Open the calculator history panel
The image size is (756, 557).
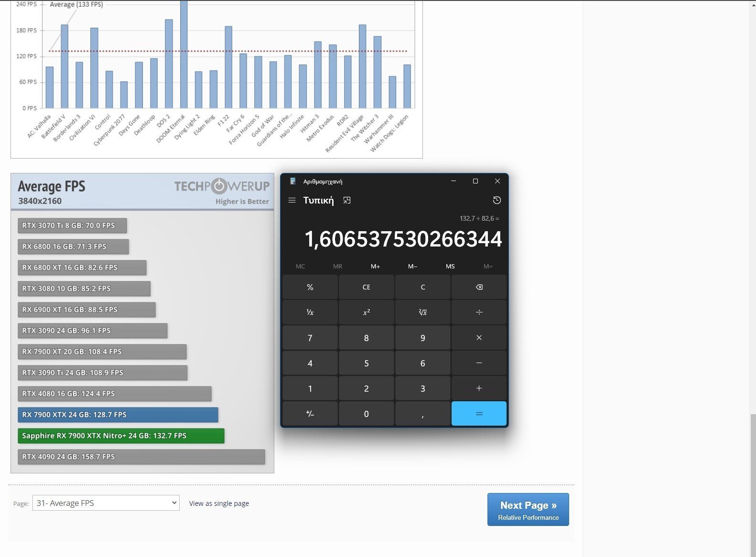point(497,201)
